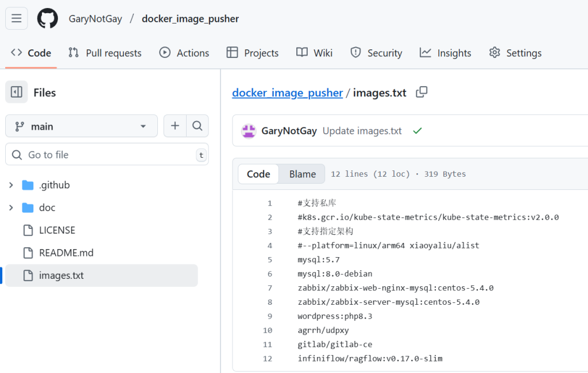Click the Go to file search field

click(x=106, y=155)
